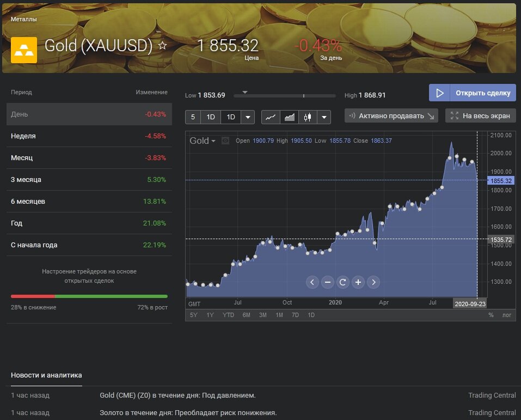Zoom in on the chart with the plus button
This screenshot has height=420, width=521.
point(358,282)
